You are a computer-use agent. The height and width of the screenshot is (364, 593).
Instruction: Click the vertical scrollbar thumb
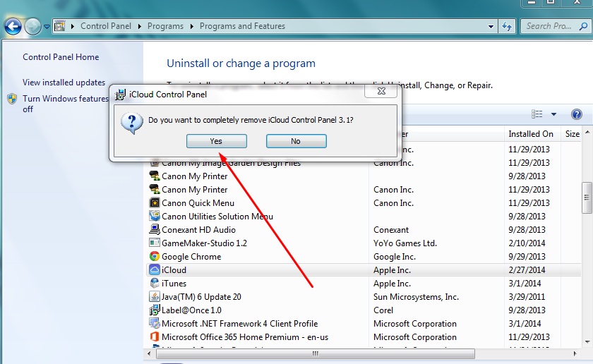click(587, 198)
